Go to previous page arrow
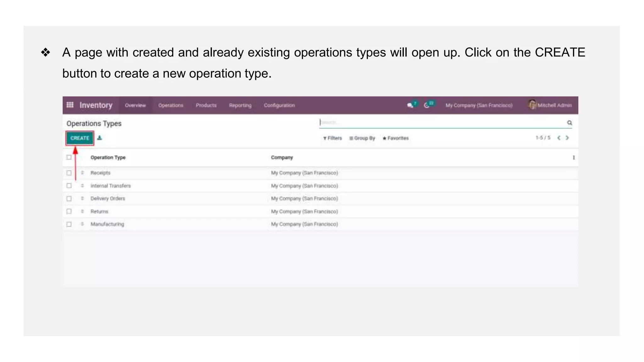 click(559, 138)
